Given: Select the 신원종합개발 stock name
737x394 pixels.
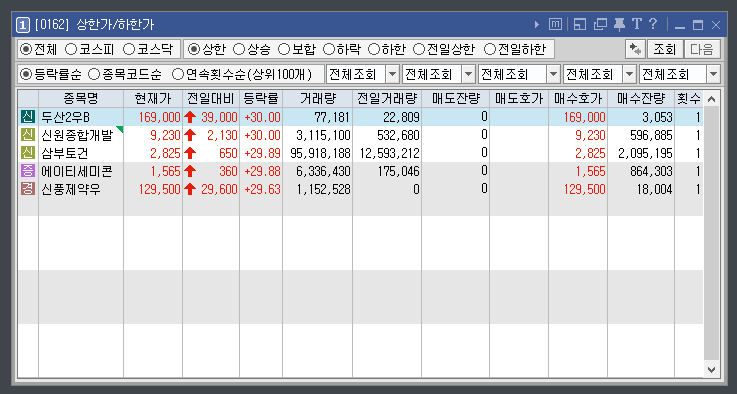Looking at the screenshot, I should (x=77, y=135).
